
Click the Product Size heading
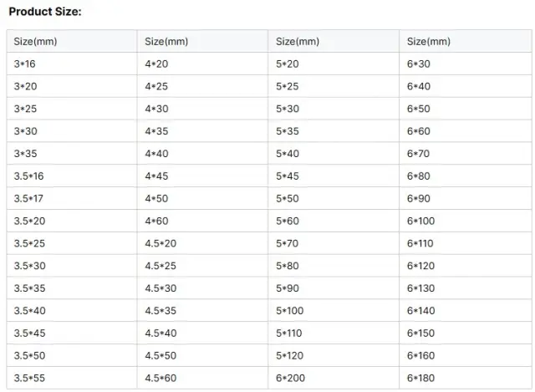pos(45,12)
